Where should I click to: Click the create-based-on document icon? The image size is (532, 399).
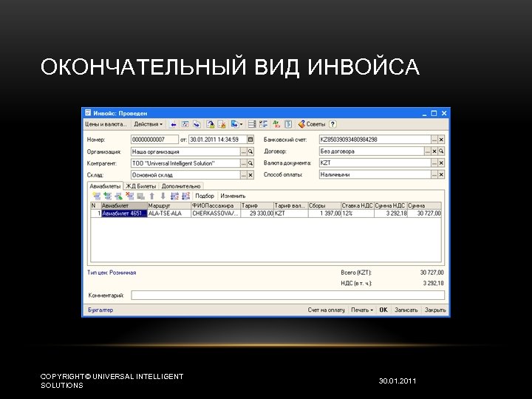click(234, 125)
